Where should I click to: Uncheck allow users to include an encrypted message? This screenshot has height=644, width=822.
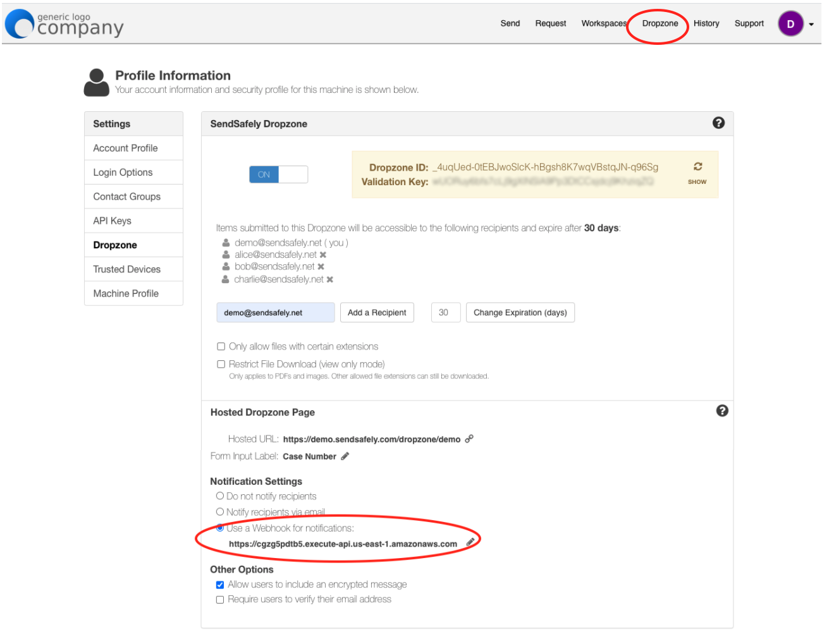tap(220, 585)
